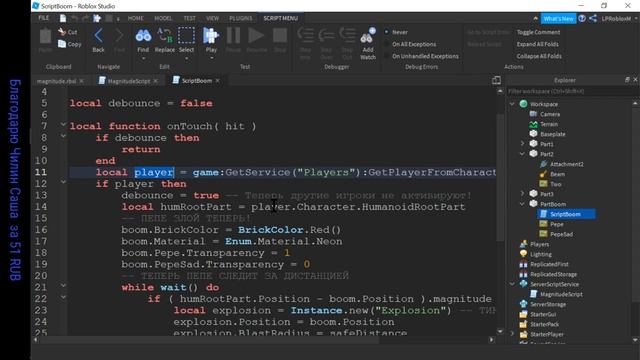Expand the StarterPlayer tree node

coord(512,334)
